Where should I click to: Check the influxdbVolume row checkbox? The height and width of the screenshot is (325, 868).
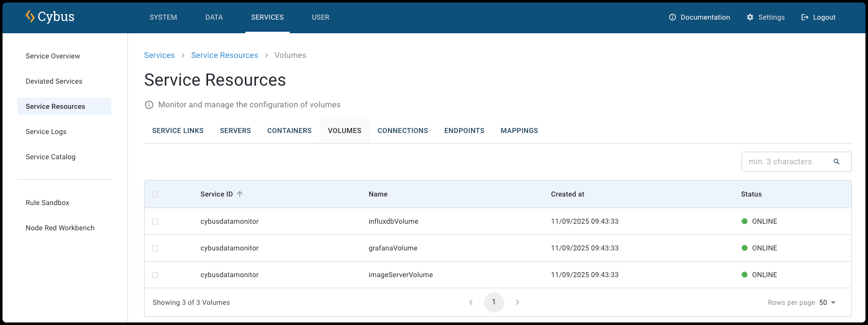[155, 222]
